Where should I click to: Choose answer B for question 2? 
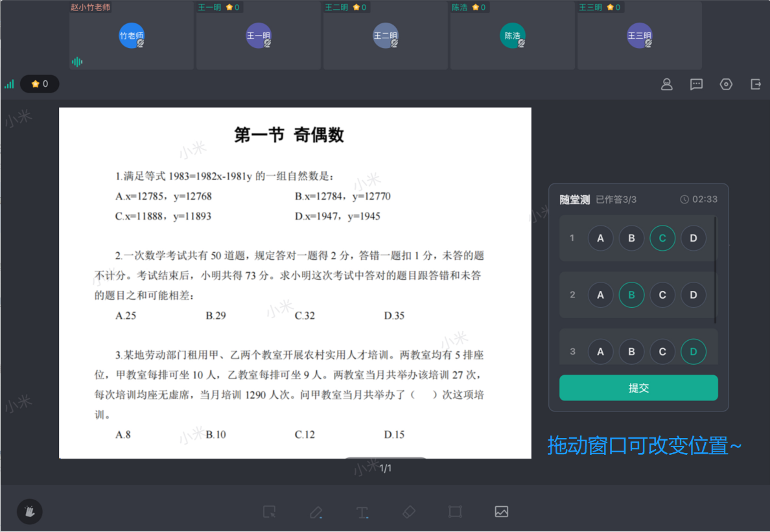(x=631, y=295)
